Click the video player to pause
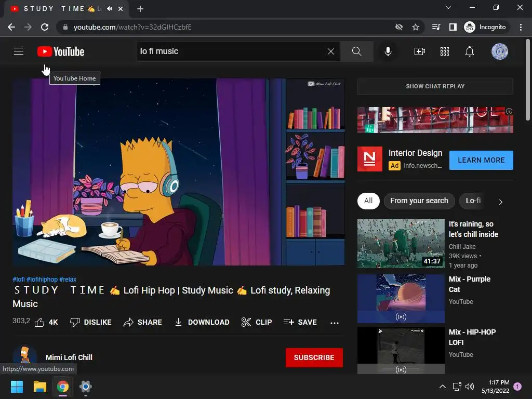This screenshot has height=399, width=532. (179, 172)
